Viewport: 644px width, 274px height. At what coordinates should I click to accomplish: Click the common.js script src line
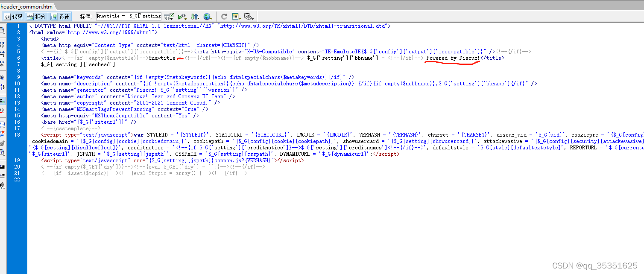tap(172, 160)
